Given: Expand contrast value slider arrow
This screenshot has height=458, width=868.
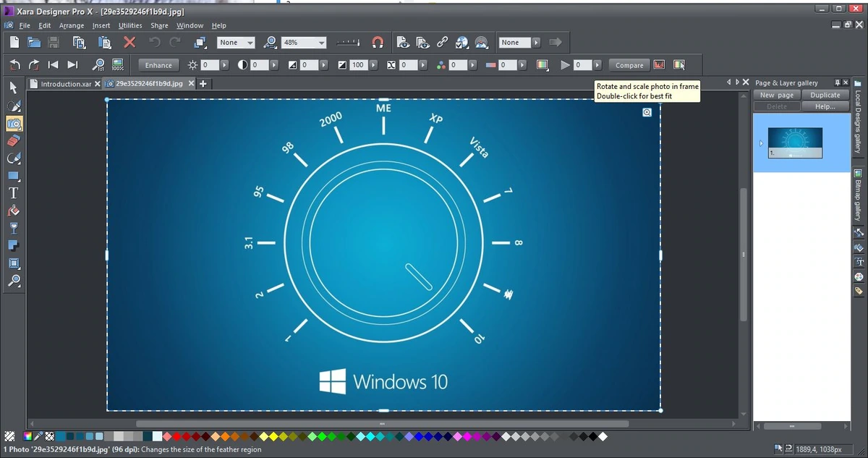Looking at the screenshot, I should click(x=274, y=65).
